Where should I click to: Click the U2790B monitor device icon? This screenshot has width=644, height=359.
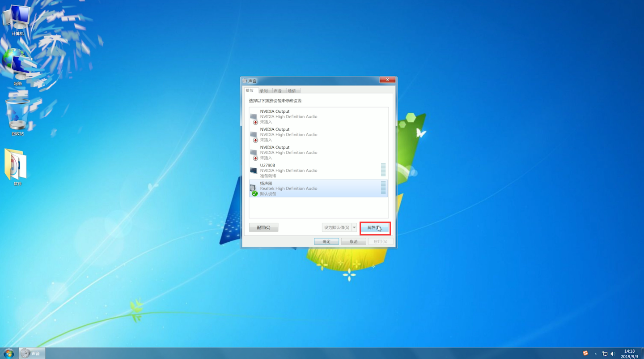(254, 171)
